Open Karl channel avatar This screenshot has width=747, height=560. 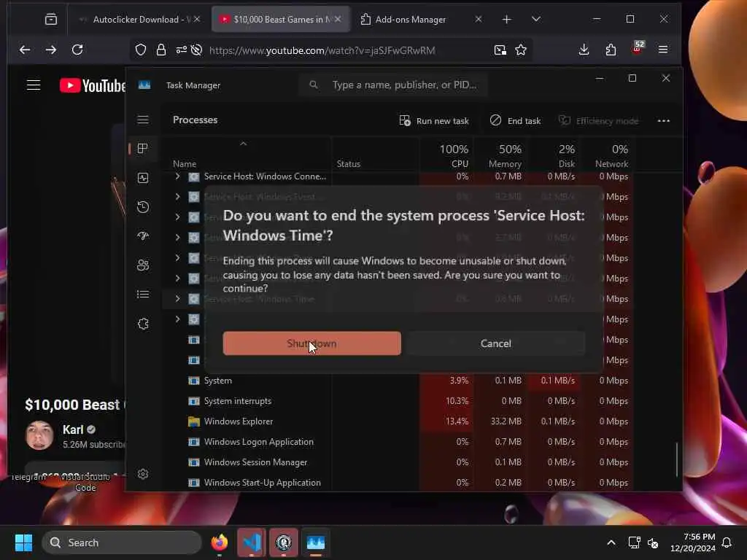pyautogui.click(x=39, y=435)
